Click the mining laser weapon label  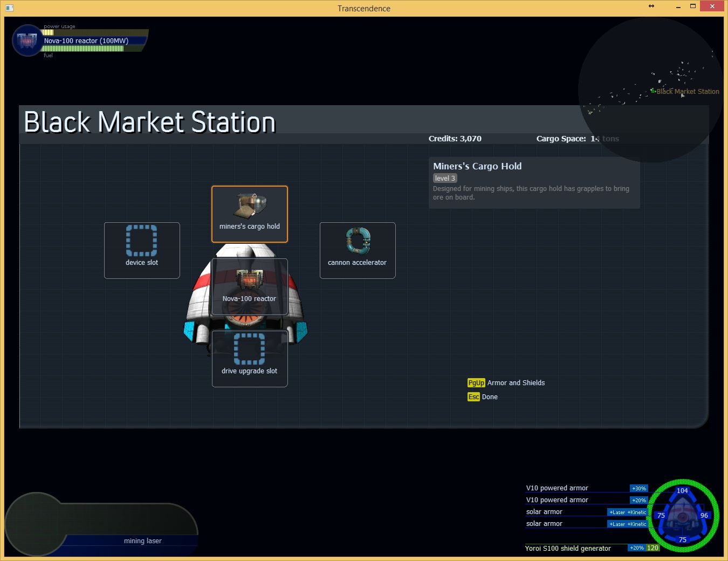(x=142, y=541)
